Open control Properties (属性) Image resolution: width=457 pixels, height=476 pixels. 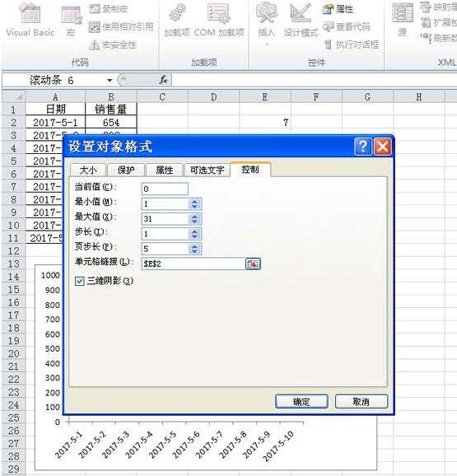tap(338, 9)
